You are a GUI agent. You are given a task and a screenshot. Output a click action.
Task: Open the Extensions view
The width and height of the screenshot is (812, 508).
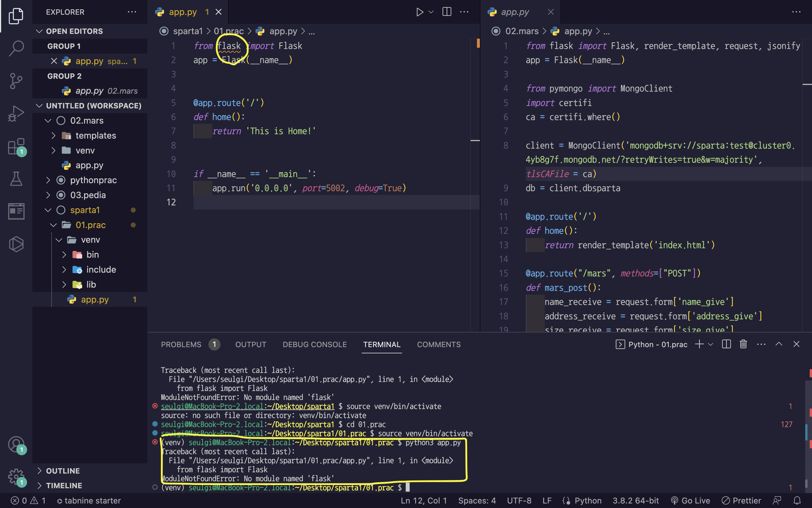point(16,146)
